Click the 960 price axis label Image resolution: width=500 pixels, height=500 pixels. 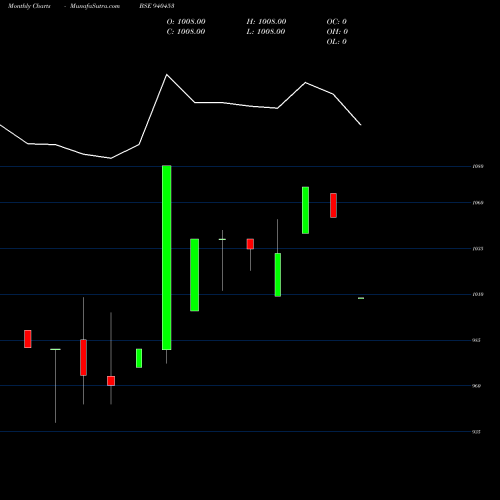tap(476, 386)
